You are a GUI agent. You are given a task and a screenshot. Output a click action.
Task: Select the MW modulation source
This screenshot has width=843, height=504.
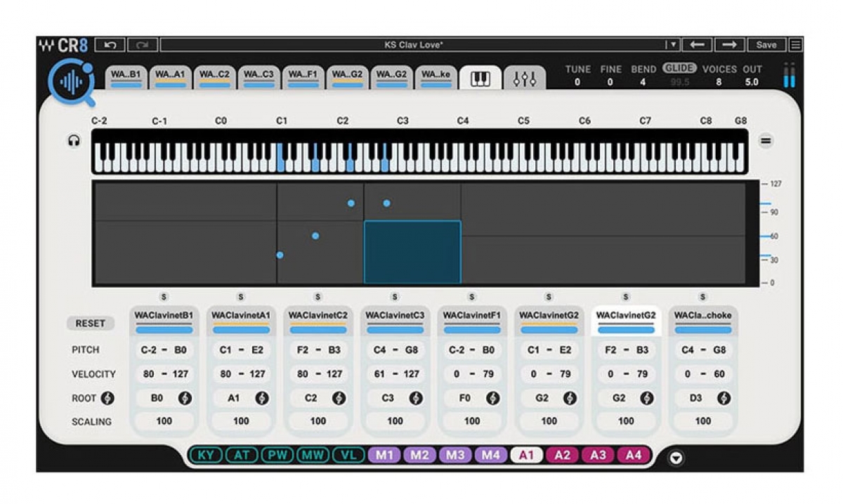(x=313, y=455)
